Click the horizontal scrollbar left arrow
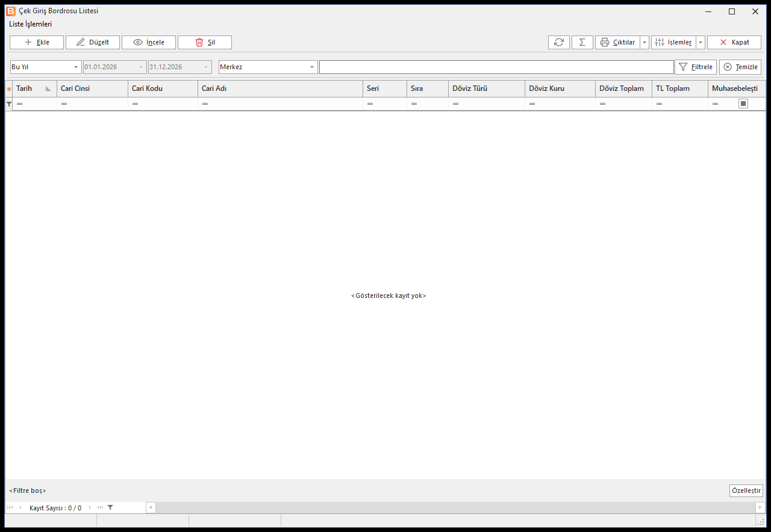 pos(151,507)
